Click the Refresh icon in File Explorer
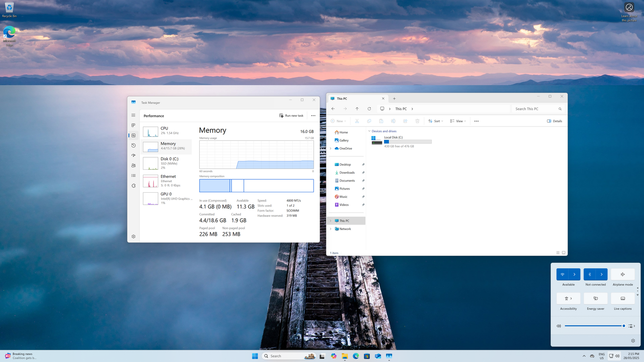 (369, 109)
